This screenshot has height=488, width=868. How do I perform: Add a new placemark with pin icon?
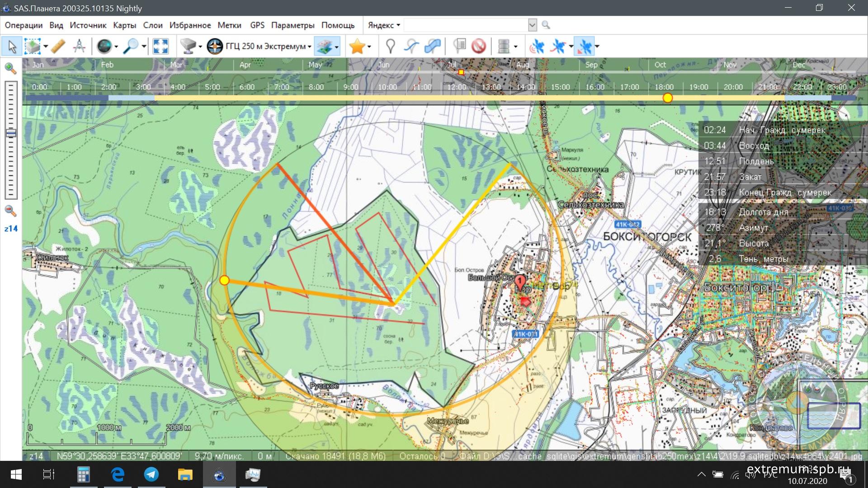(390, 46)
